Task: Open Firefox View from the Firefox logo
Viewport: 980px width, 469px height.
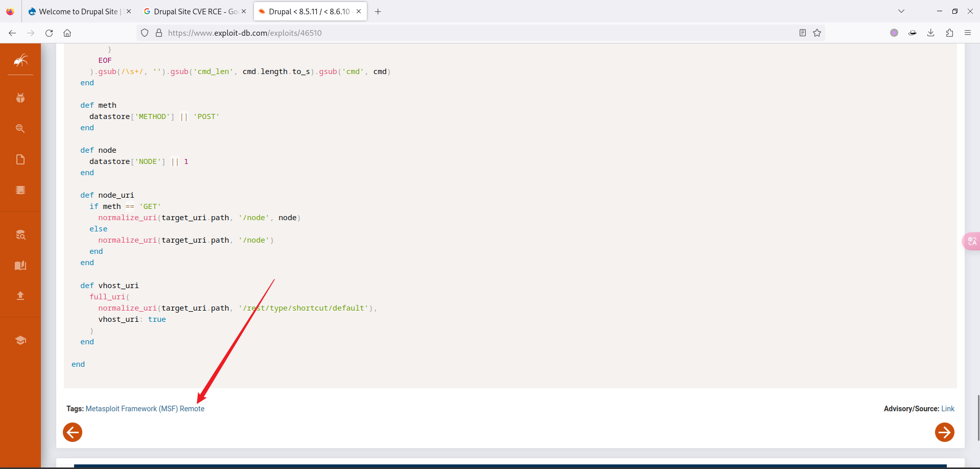Action: point(10,11)
